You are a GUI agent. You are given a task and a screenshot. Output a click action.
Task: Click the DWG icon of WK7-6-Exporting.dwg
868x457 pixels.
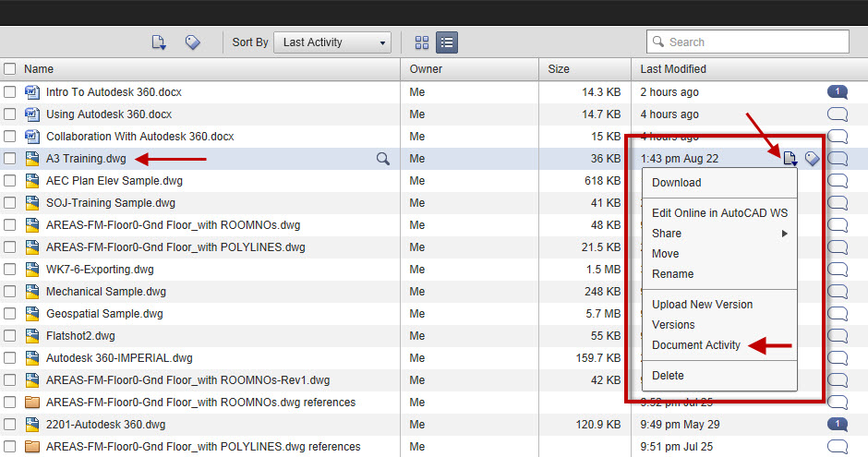[x=32, y=270]
